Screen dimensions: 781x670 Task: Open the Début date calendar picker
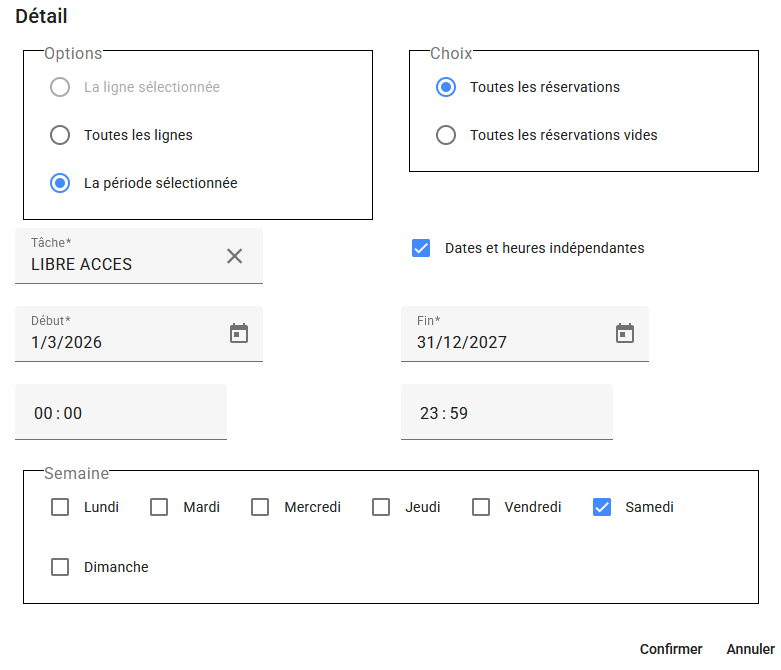[x=239, y=333]
